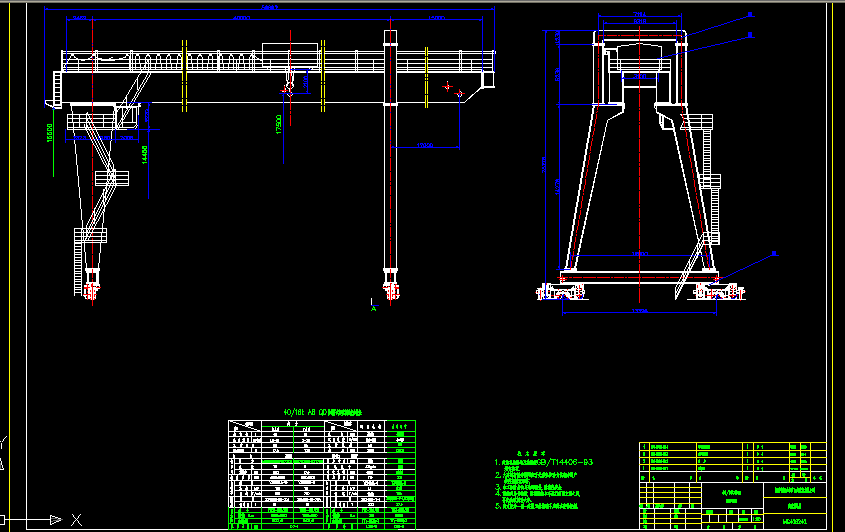Select the section marker labeled A

372,304
